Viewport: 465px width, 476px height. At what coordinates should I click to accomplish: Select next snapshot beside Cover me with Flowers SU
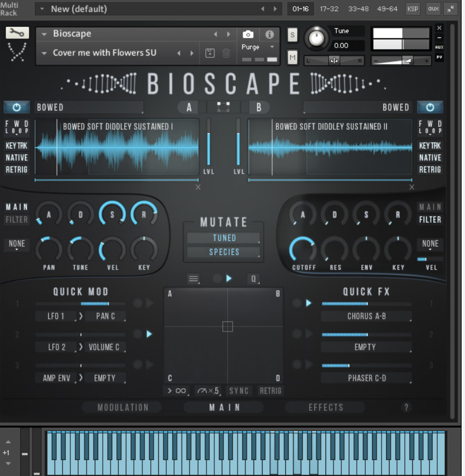pyautogui.click(x=192, y=53)
